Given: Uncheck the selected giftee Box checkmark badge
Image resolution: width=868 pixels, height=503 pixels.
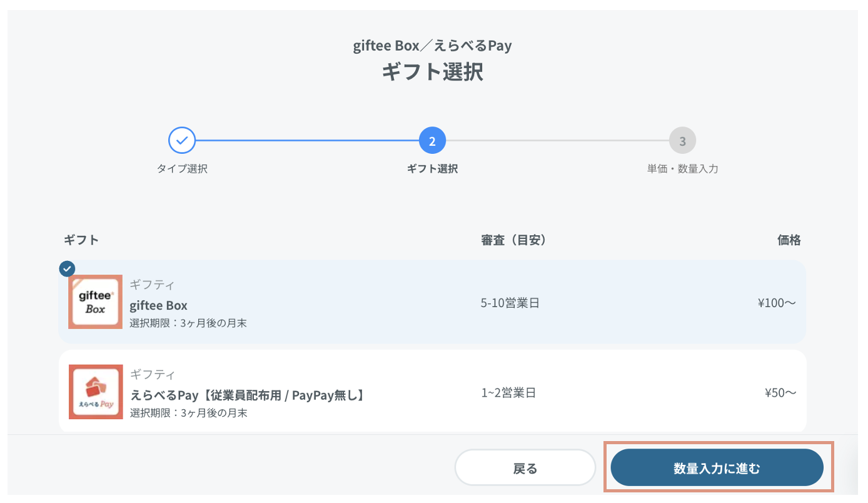Looking at the screenshot, I should point(67,268).
